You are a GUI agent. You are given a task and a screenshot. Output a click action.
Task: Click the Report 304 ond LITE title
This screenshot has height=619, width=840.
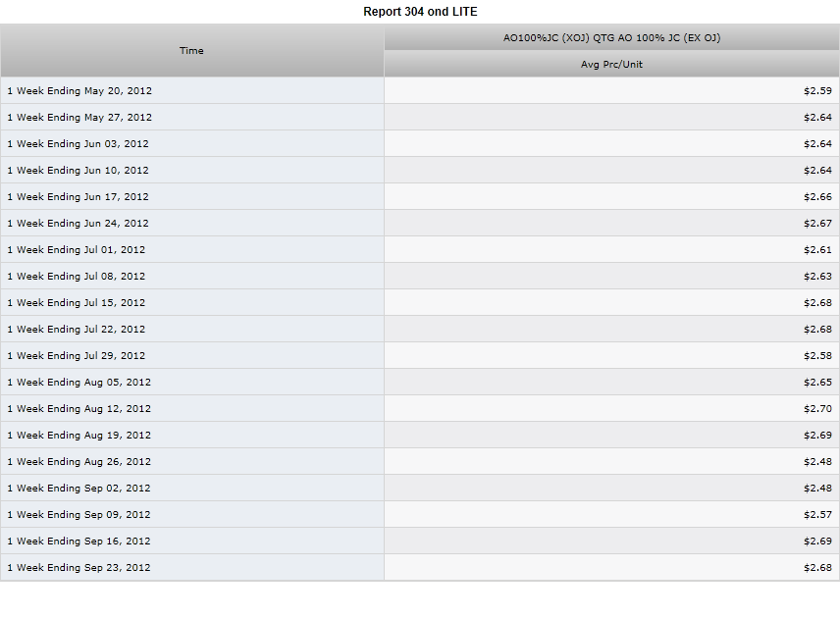pos(420,12)
